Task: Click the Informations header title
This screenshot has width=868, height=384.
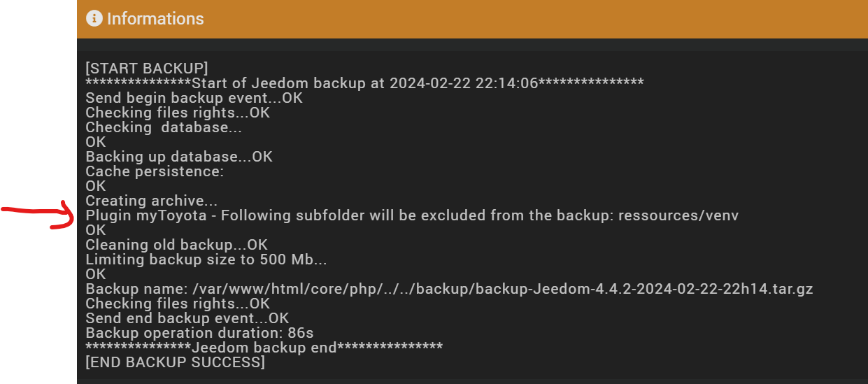Action: (155, 19)
